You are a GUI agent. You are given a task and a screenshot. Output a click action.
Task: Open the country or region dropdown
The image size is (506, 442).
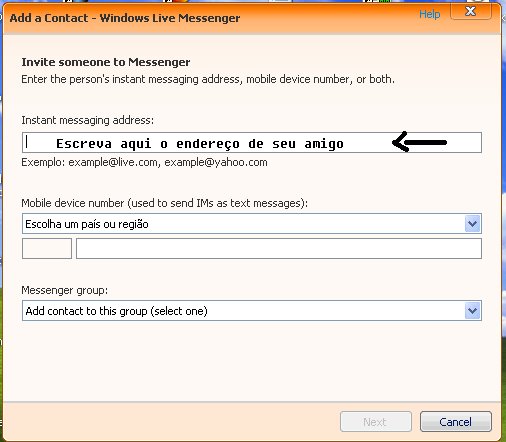(x=252, y=224)
